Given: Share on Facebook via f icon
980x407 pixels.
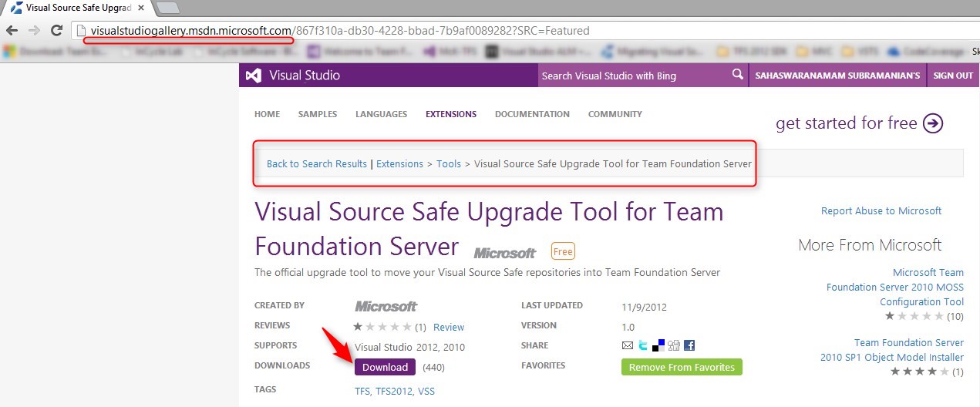Looking at the screenshot, I should point(689,345).
